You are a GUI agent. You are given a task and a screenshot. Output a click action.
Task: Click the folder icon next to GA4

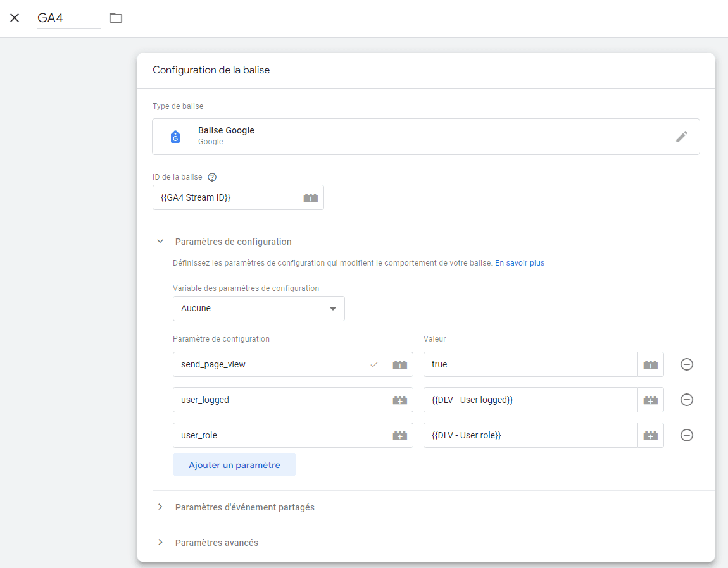[x=116, y=18]
